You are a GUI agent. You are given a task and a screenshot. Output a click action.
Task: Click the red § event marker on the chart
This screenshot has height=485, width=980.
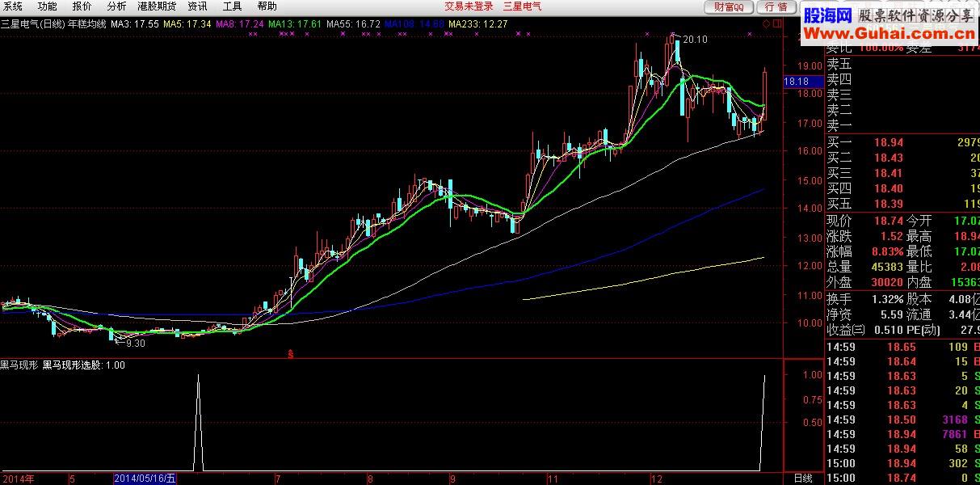pos(290,353)
